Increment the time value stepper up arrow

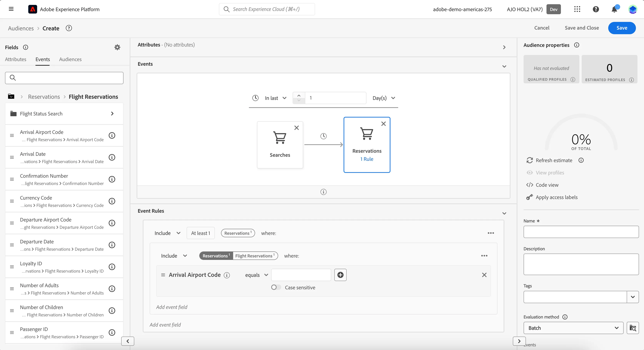299,95
